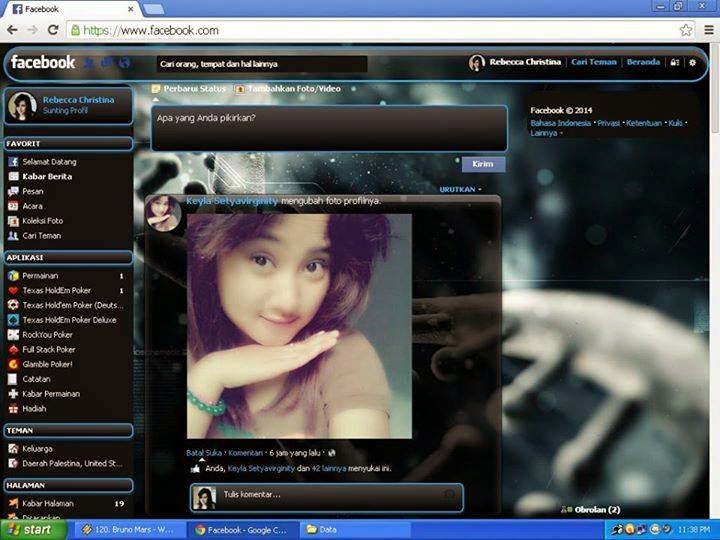The width and height of the screenshot is (720, 540).
Task: Click the Sunting Profil link
Action: (65, 111)
